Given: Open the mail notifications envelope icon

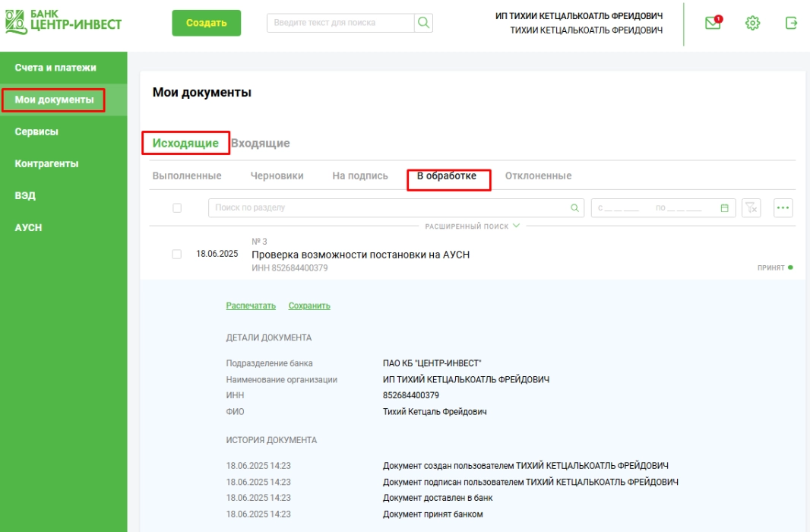Looking at the screenshot, I should point(712,24).
